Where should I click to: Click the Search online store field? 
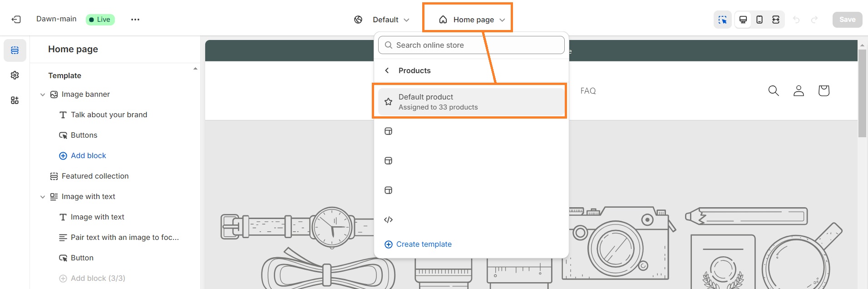coord(471,45)
